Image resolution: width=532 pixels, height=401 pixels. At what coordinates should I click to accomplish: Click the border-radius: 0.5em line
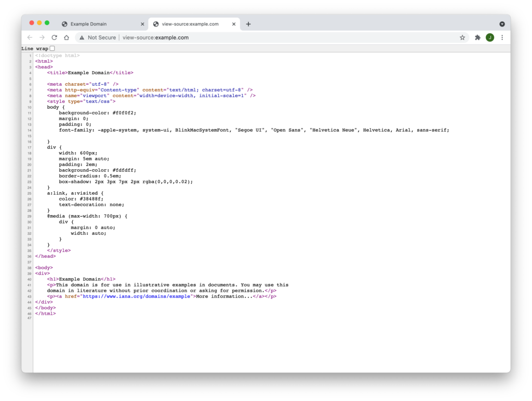pos(90,176)
